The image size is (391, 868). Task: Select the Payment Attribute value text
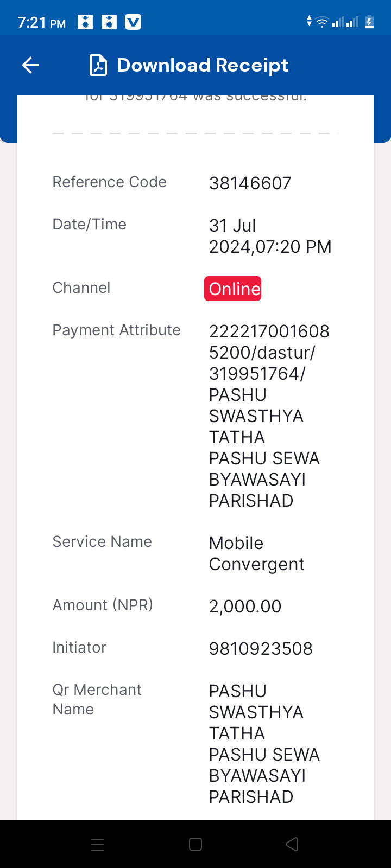[x=269, y=416]
